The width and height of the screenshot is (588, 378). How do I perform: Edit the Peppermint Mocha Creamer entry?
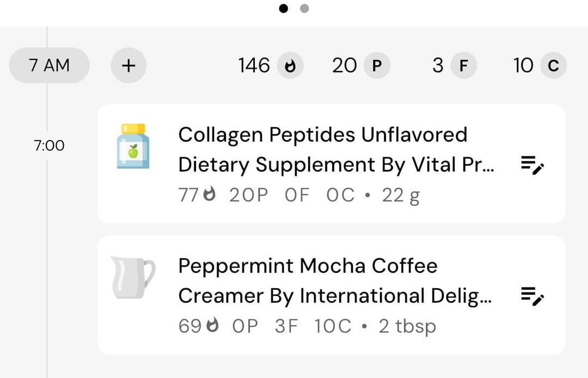[x=532, y=296]
